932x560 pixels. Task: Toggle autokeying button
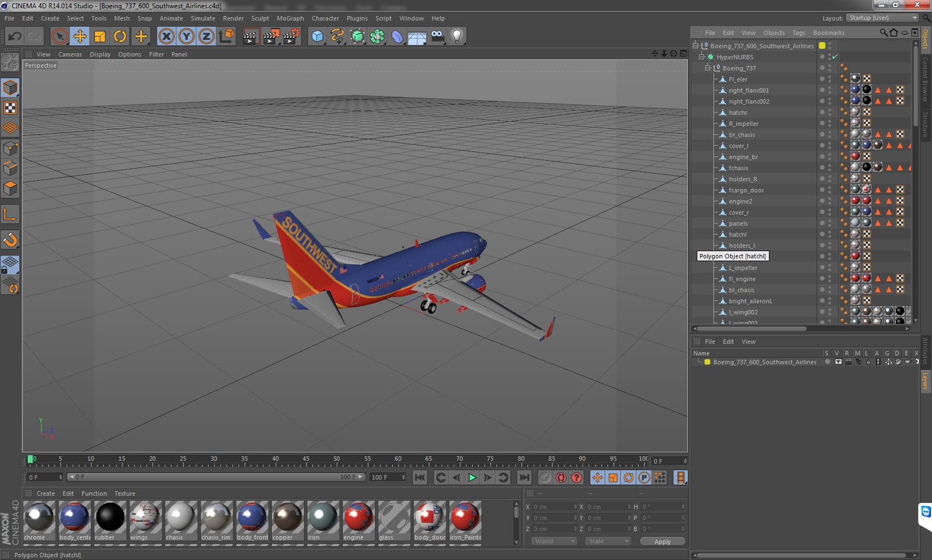pyautogui.click(x=561, y=477)
